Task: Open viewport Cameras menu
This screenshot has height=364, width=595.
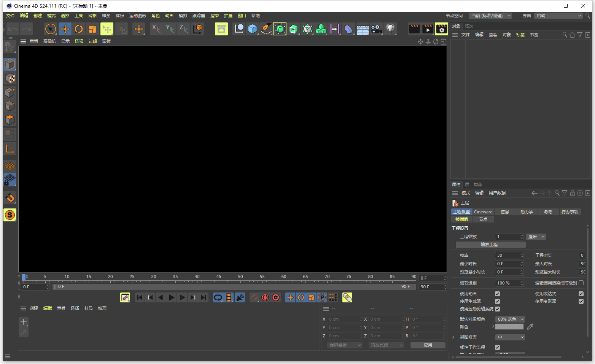Action: pyautogui.click(x=49, y=41)
